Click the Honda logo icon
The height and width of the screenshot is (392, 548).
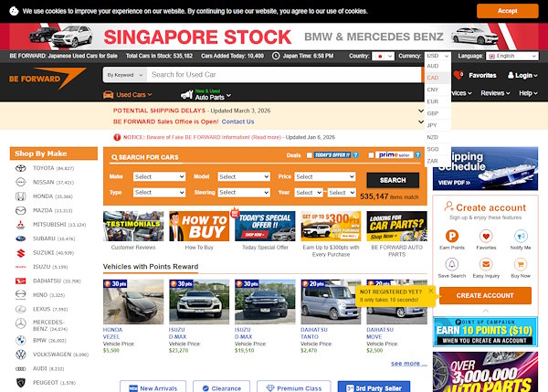point(21,196)
